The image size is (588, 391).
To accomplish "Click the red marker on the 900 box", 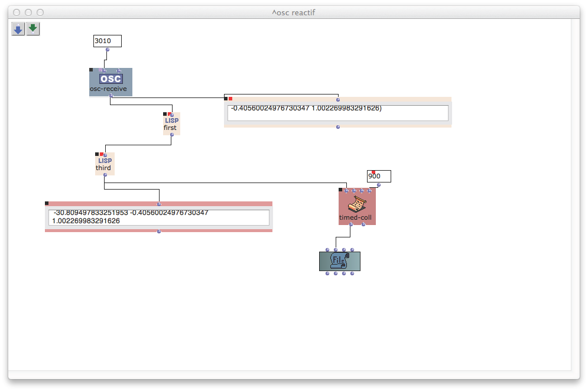I will (x=373, y=172).
